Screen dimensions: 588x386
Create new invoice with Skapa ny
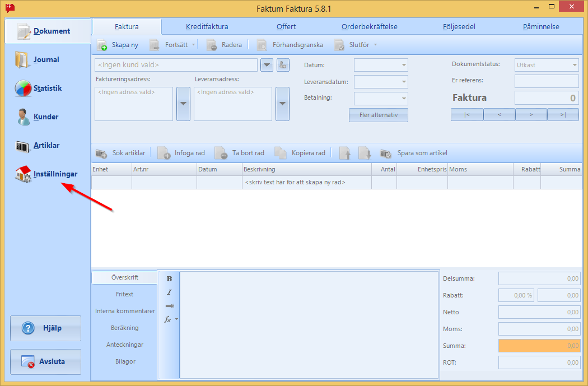(118, 45)
